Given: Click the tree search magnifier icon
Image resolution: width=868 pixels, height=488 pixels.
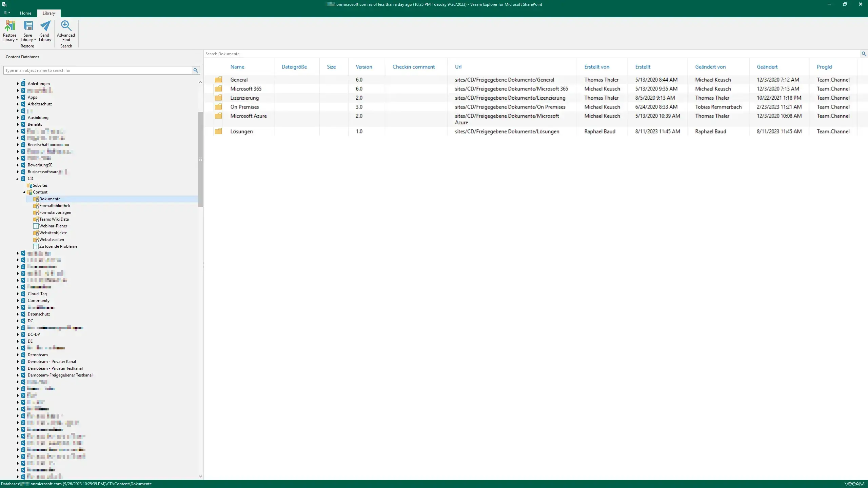Looking at the screenshot, I should pyautogui.click(x=196, y=70).
